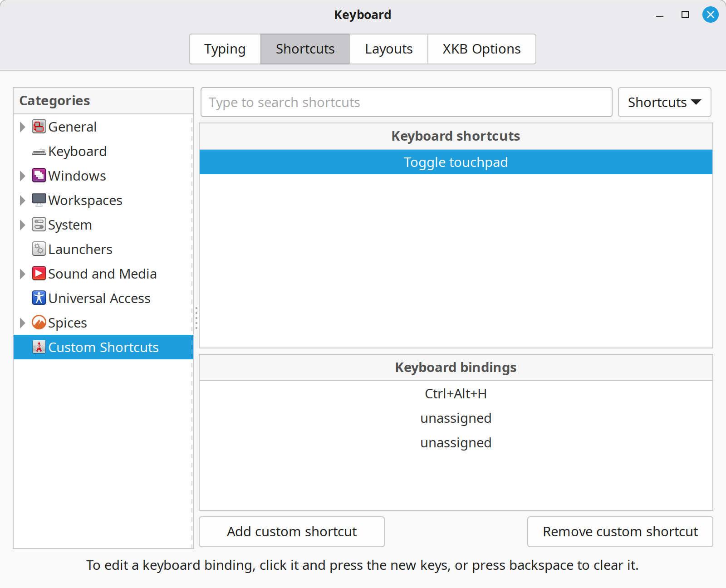Expand the Sound and Media category
The image size is (726, 588).
pos(22,274)
